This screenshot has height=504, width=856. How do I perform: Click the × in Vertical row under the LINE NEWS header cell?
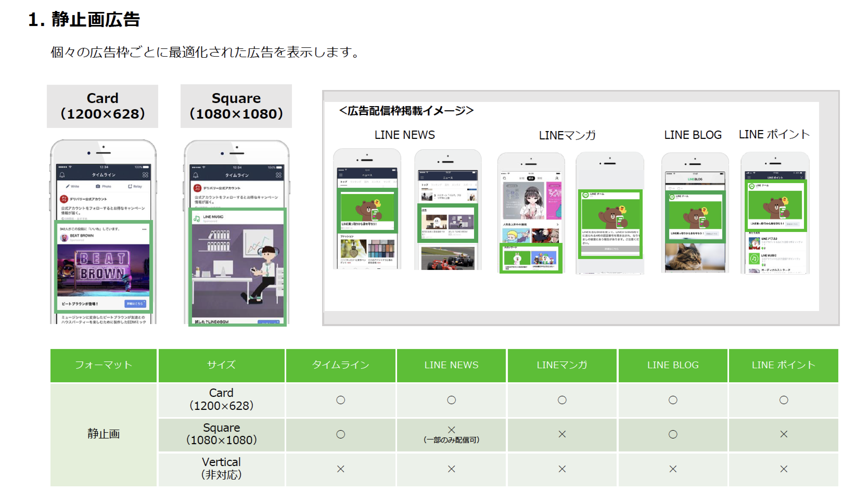pos(451,469)
